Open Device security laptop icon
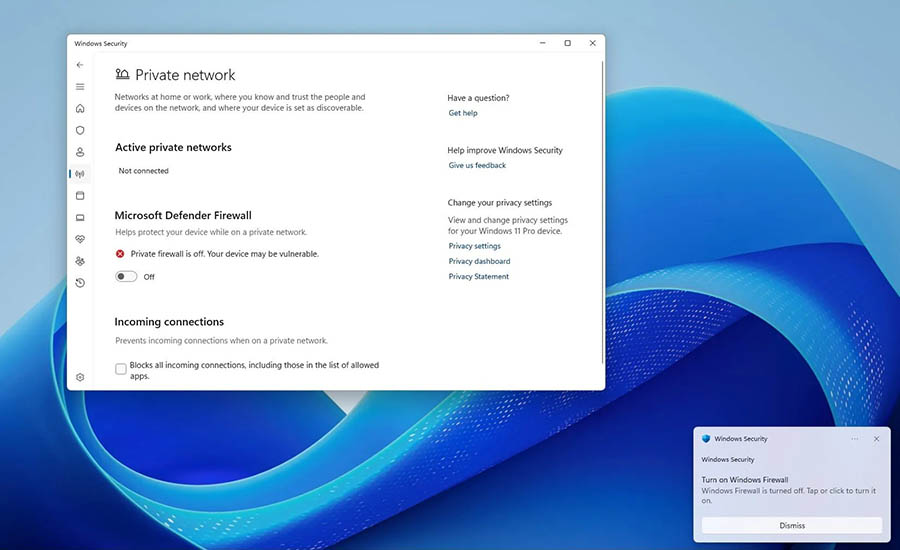Screen dimensions: 900x550 (80, 218)
